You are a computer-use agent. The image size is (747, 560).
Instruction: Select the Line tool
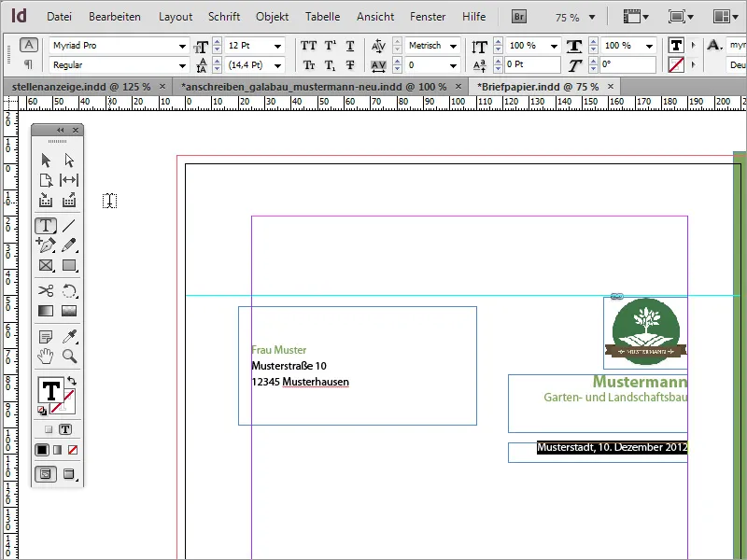click(69, 225)
